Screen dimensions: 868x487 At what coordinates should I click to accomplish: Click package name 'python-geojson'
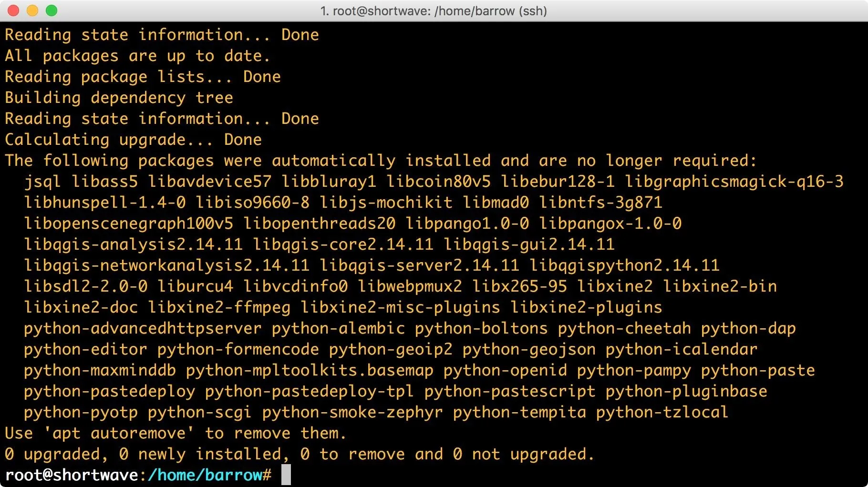pos(529,349)
